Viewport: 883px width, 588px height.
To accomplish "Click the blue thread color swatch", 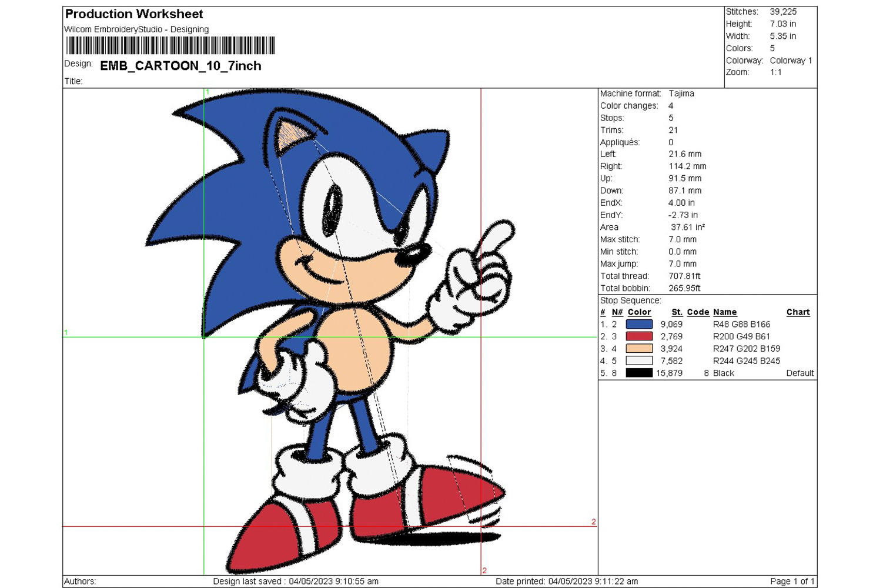I will point(639,324).
